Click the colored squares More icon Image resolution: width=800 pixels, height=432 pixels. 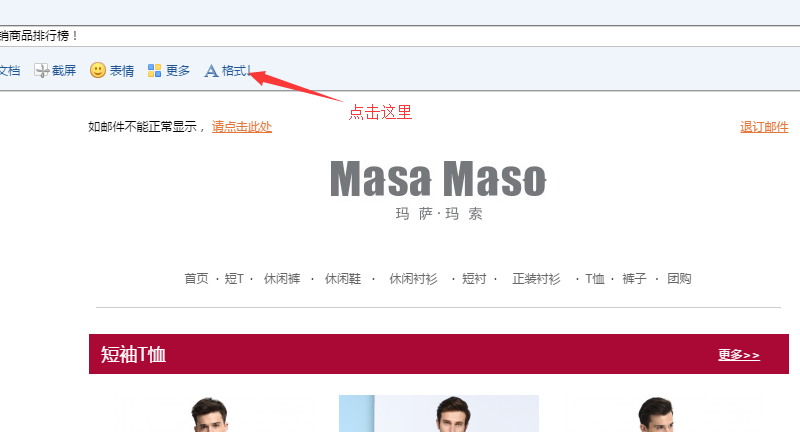pyautogui.click(x=155, y=70)
